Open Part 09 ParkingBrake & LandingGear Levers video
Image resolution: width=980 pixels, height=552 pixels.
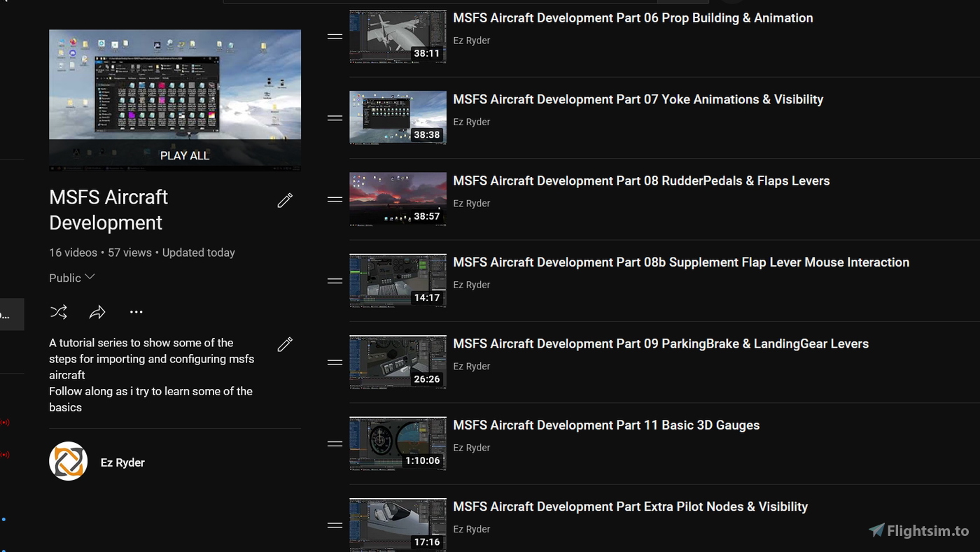661,344
